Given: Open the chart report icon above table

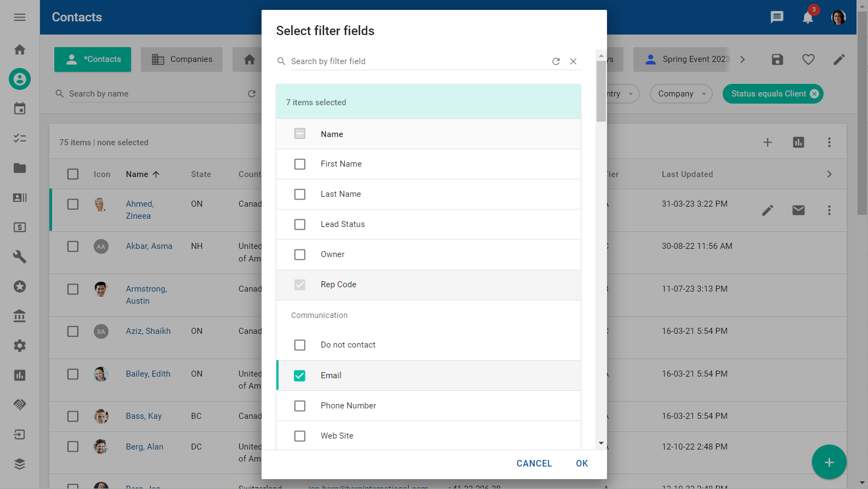Looking at the screenshot, I should [798, 143].
